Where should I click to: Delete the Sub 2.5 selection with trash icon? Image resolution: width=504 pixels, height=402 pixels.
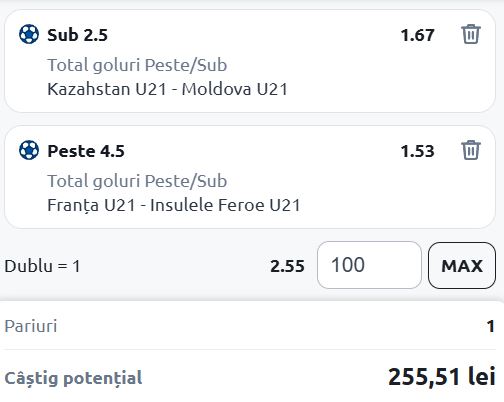(471, 34)
